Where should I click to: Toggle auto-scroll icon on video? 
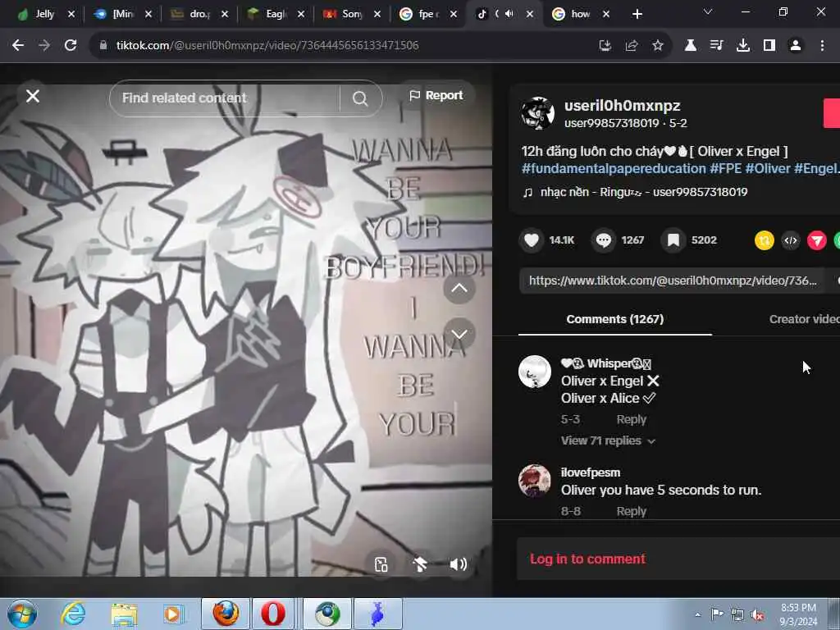pyautogui.click(x=420, y=564)
